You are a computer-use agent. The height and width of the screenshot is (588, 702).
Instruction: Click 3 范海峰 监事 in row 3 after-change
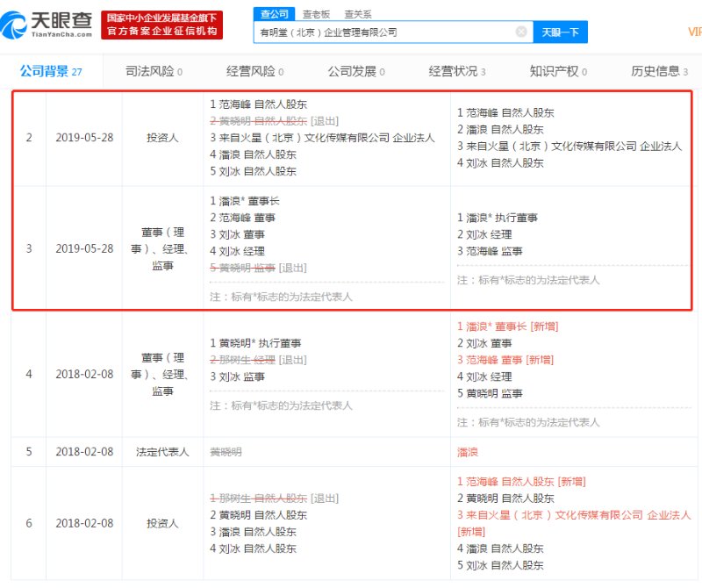[490, 251]
